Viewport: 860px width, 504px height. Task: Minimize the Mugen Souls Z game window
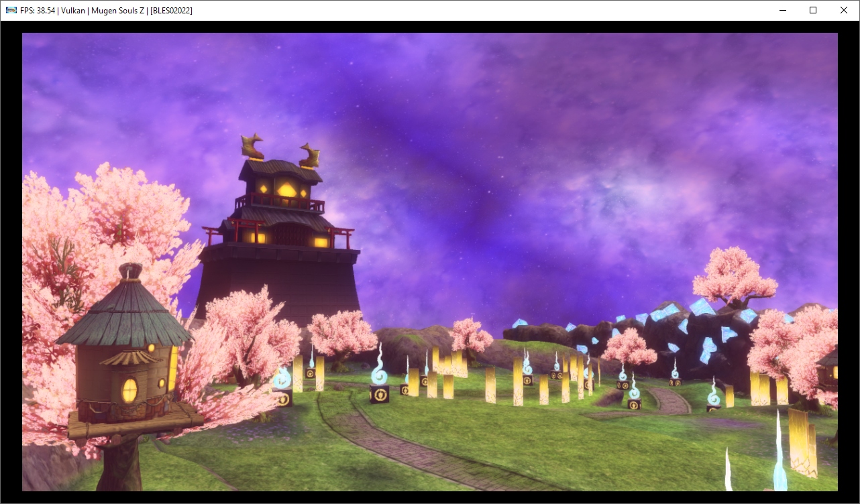tap(782, 10)
